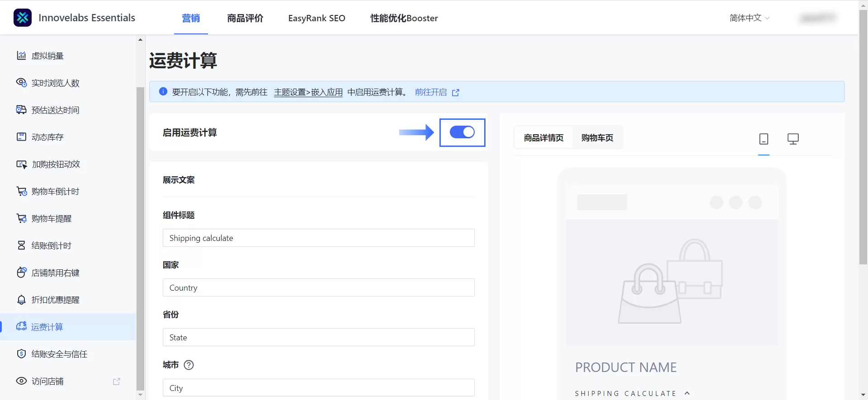Click the blue info icon in banner

pyautogui.click(x=163, y=92)
